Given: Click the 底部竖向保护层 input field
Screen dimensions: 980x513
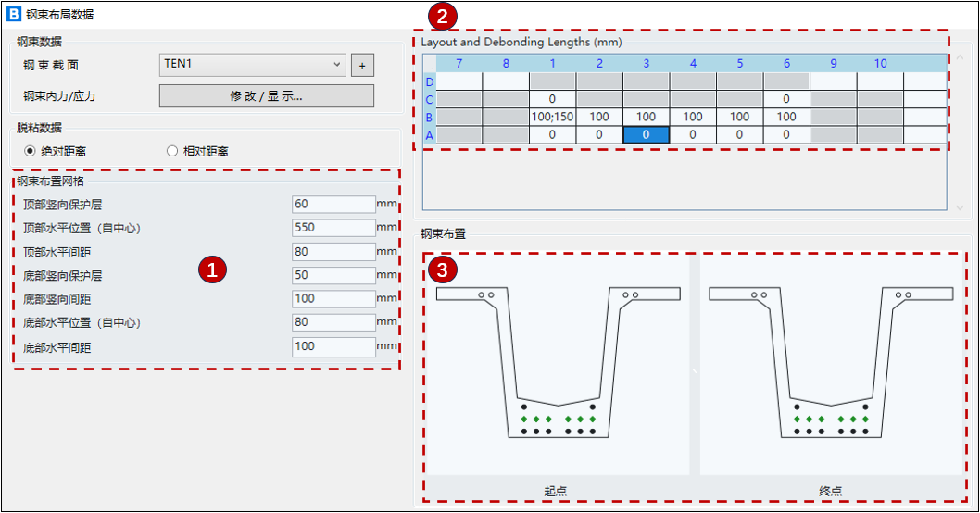Looking at the screenshot, I should click(333, 275).
